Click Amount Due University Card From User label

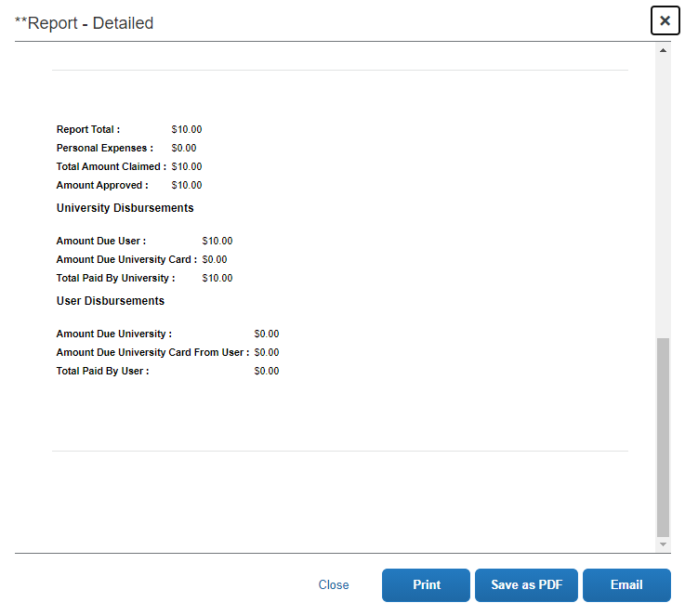pos(152,353)
